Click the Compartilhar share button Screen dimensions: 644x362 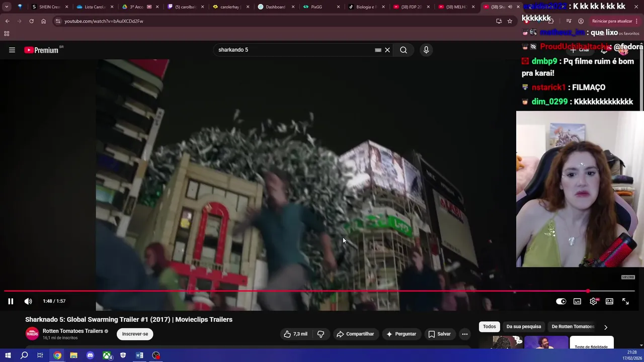[355, 334]
